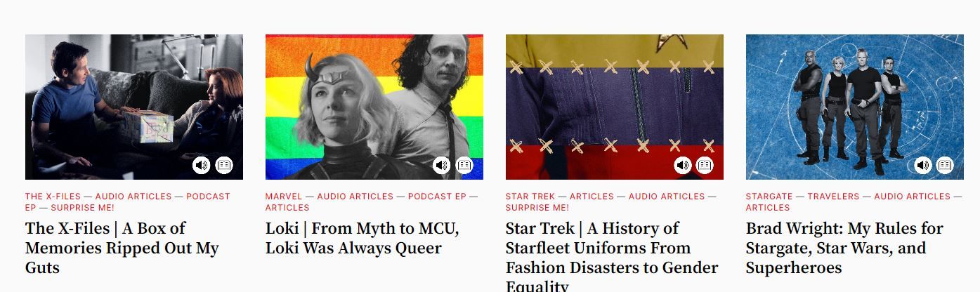Click the read article icon on Star Trek image
980x292 pixels.
[705, 166]
